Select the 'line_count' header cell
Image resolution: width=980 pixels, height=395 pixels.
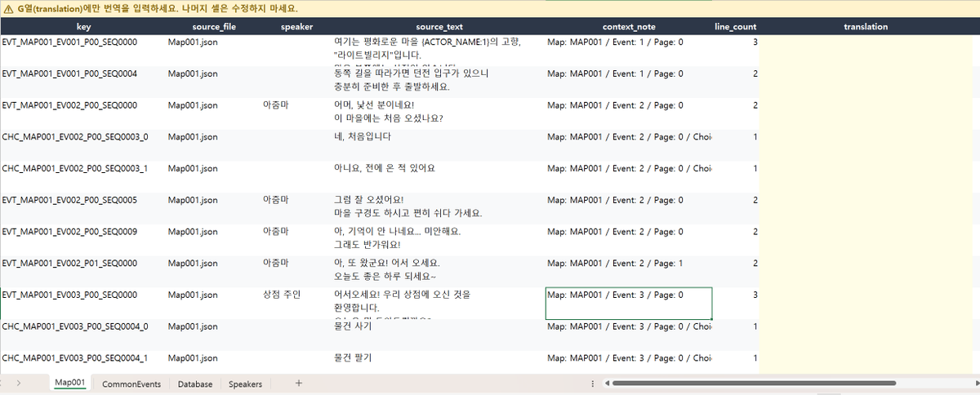point(735,27)
